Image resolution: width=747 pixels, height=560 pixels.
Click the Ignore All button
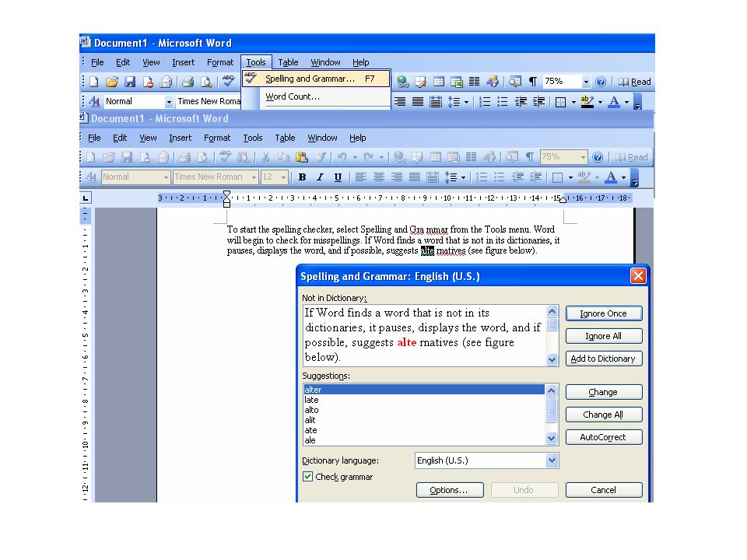(x=604, y=336)
